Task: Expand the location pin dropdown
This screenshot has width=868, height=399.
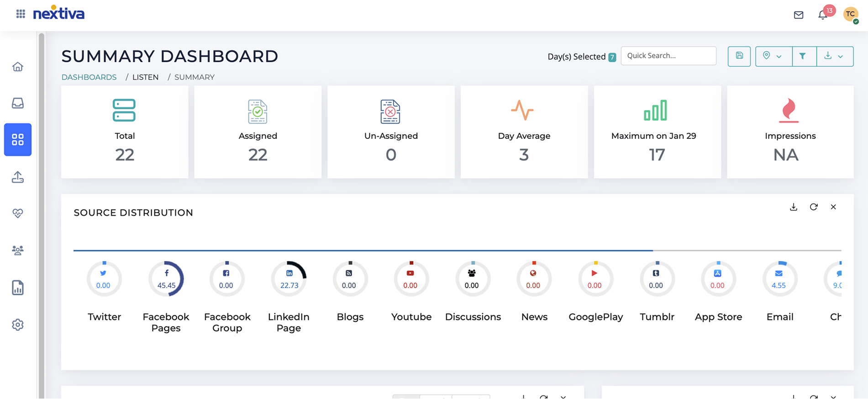Action: click(773, 56)
